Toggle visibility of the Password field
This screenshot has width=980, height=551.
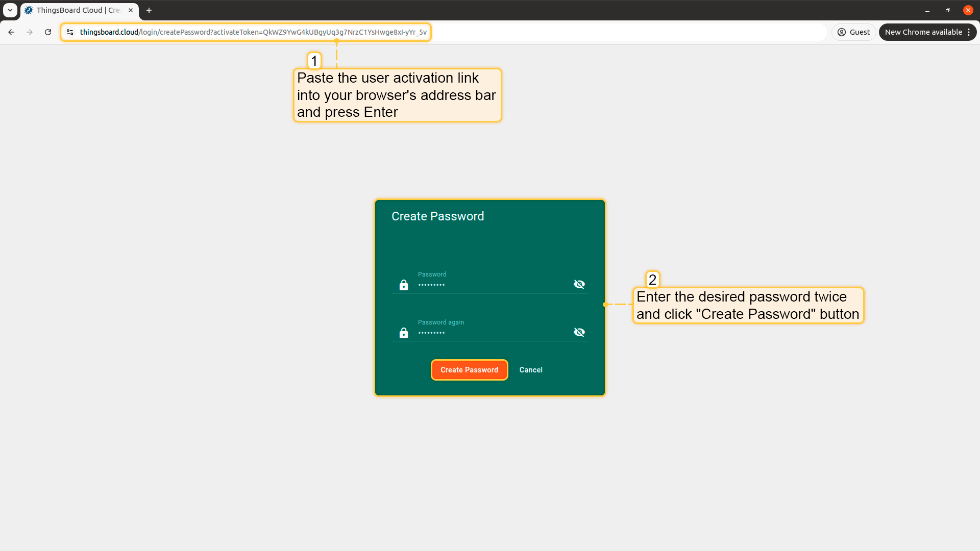[579, 284]
